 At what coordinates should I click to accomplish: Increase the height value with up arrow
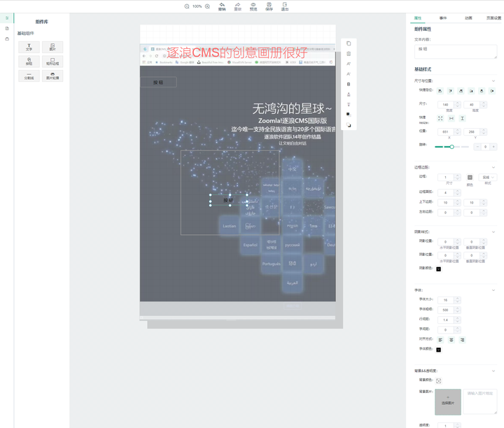pyautogui.click(x=484, y=103)
